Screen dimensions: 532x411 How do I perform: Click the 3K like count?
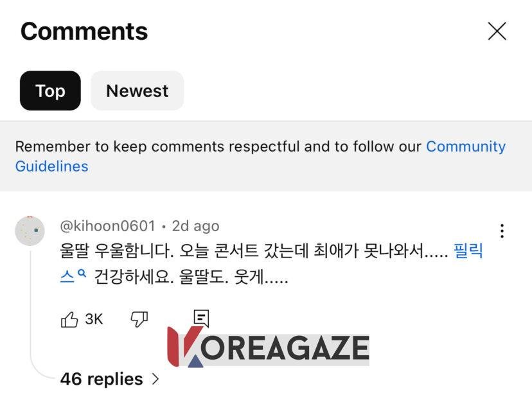click(x=94, y=319)
